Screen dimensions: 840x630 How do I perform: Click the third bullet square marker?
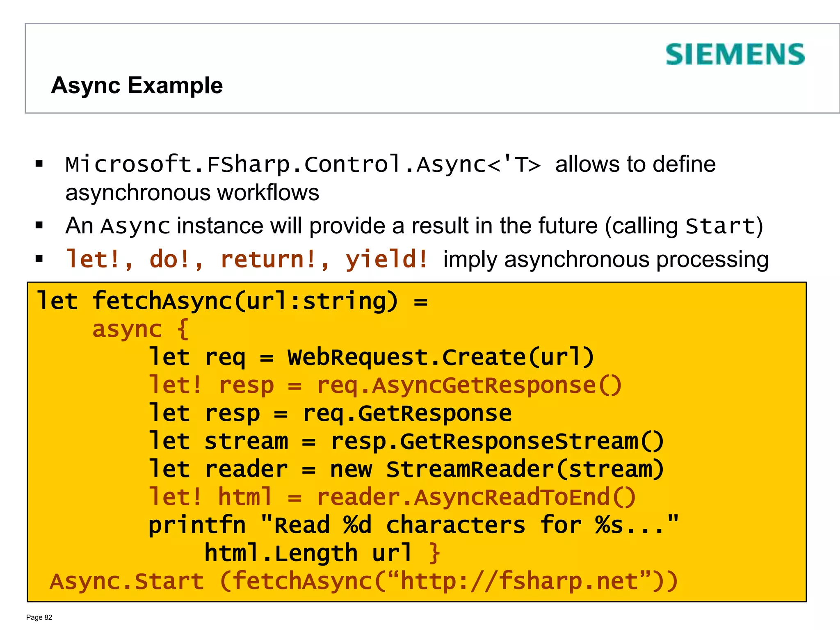tap(39, 259)
